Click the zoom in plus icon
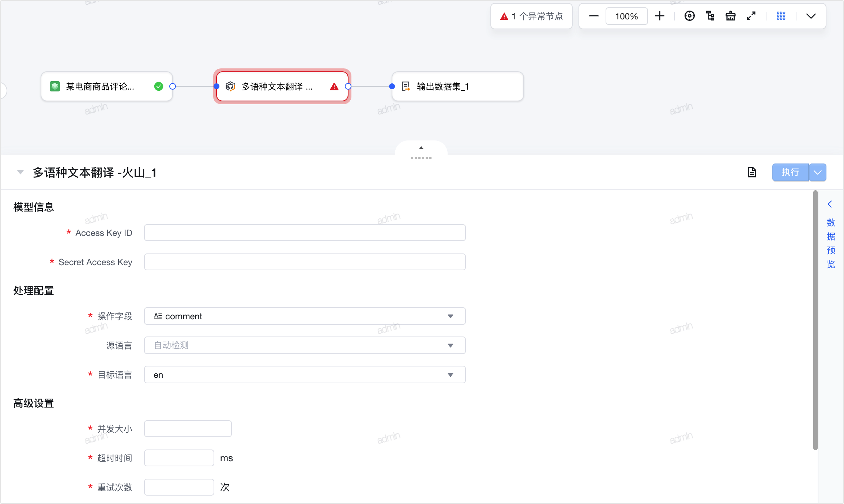844x504 pixels. coord(660,16)
